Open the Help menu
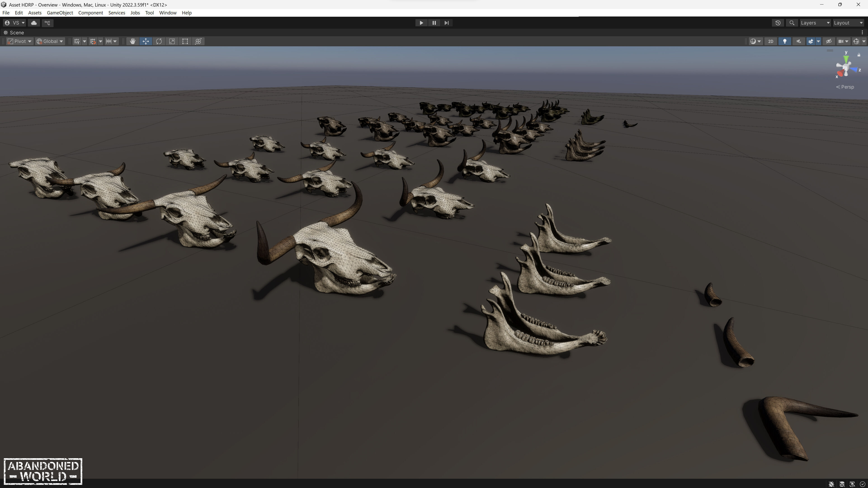Screen dimensions: 868x488 point(187,13)
